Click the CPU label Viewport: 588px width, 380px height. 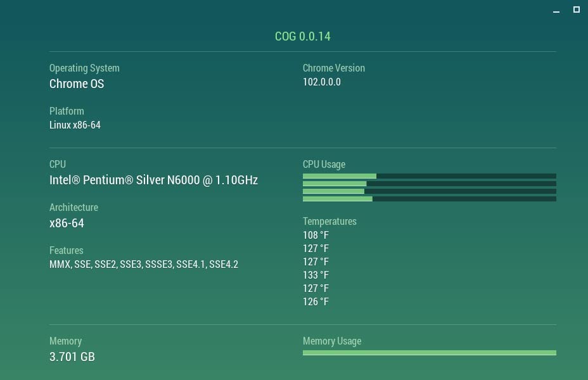tap(58, 165)
